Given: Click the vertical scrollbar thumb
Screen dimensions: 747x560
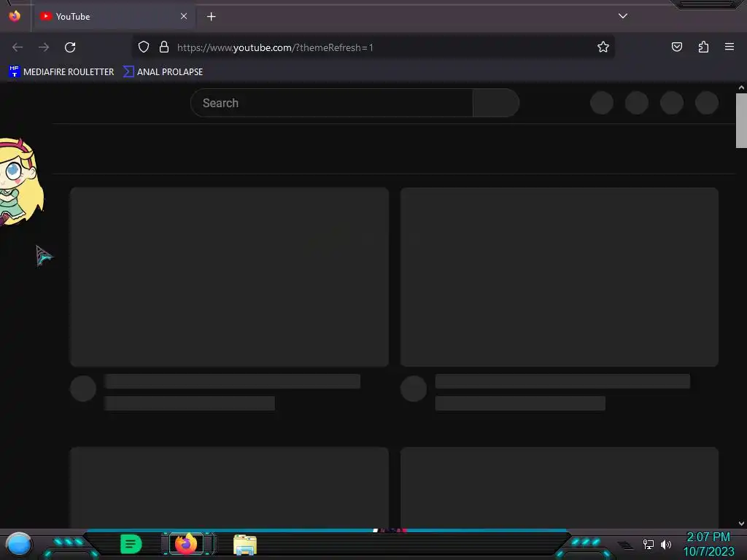Looking at the screenshot, I should click(741, 121).
